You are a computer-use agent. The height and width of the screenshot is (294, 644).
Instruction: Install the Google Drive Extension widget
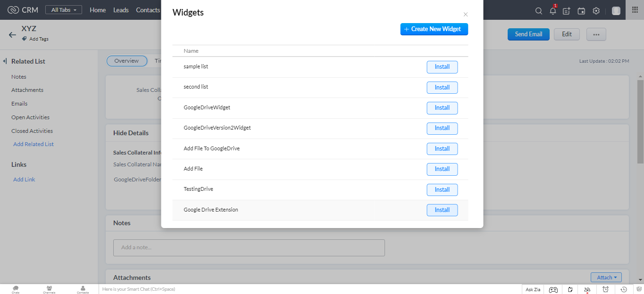point(442,210)
